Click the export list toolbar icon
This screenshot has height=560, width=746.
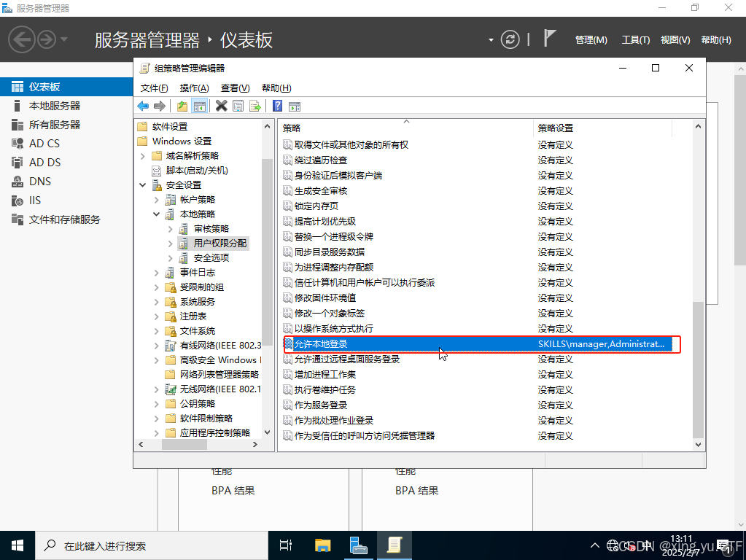pyautogui.click(x=255, y=106)
